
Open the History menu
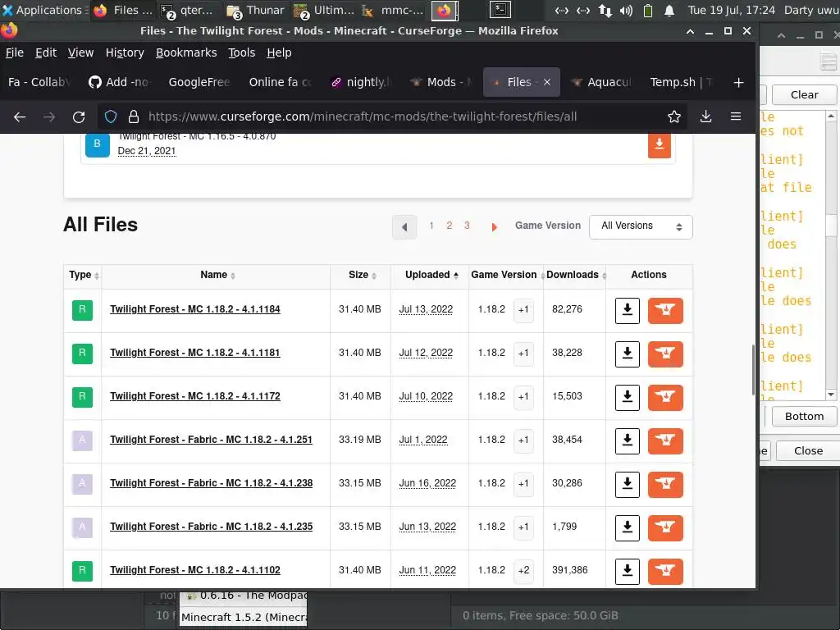(x=125, y=52)
